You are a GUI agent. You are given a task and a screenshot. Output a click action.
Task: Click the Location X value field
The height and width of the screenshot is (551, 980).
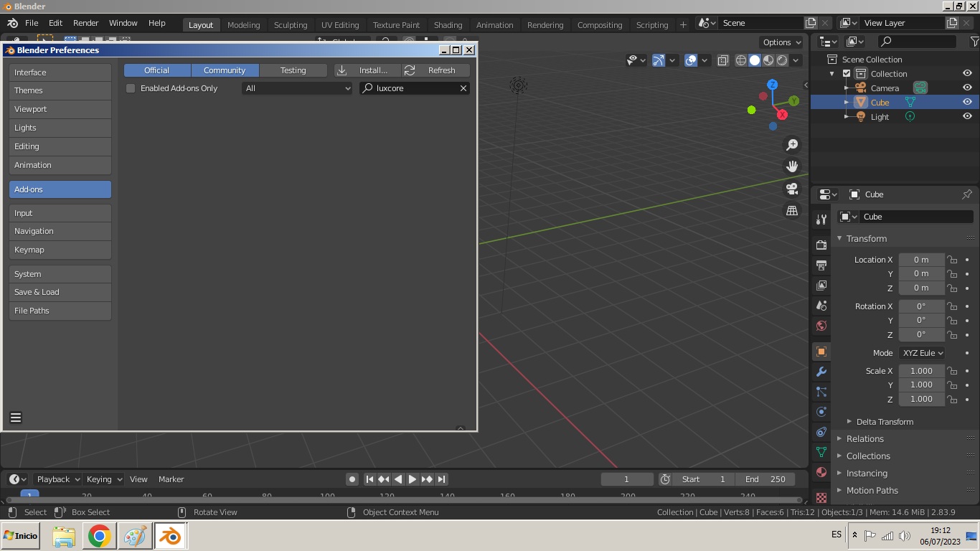(921, 260)
